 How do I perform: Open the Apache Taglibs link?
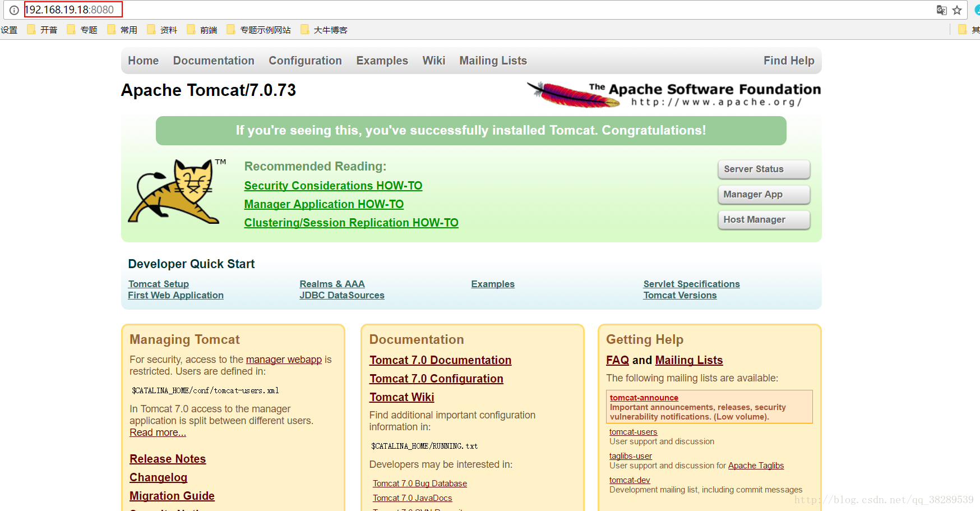[756, 466]
